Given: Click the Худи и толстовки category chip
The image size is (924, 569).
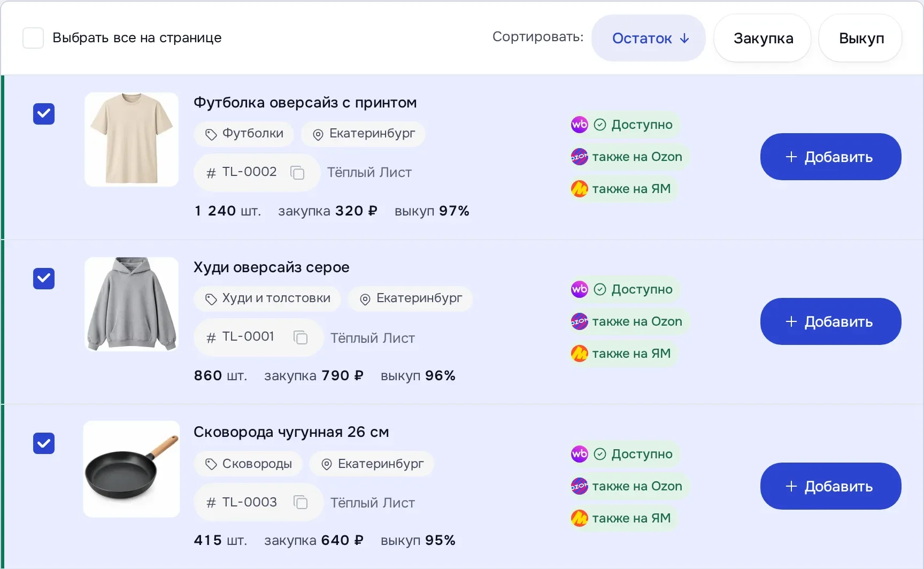Looking at the screenshot, I should [267, 298].
